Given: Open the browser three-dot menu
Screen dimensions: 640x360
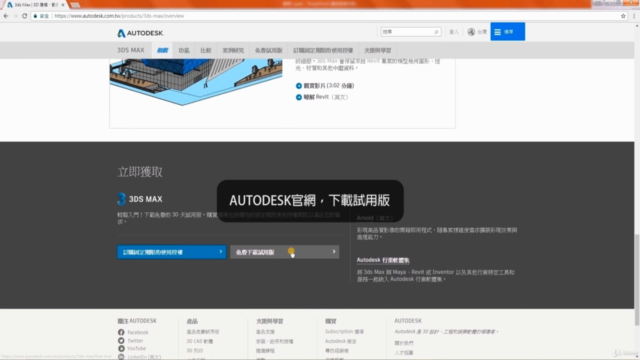Looking at the screenshot, I should click(x=634, y=16).
